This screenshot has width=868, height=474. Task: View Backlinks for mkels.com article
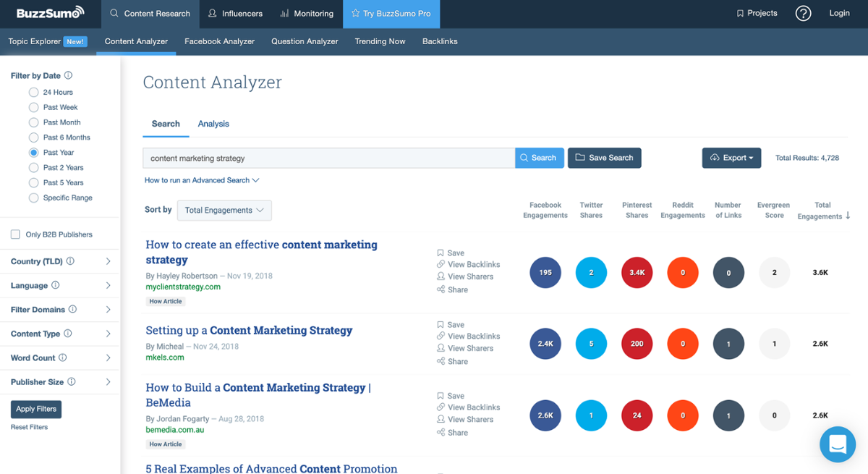(x=468, y=337)
